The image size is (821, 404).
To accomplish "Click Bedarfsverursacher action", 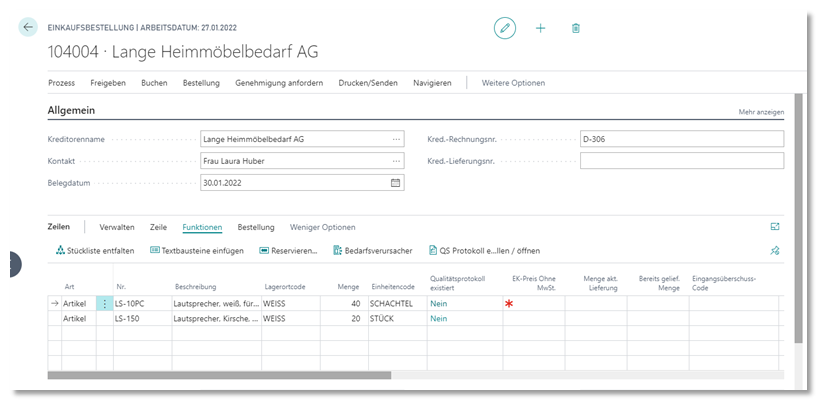I will coord(373,251).
